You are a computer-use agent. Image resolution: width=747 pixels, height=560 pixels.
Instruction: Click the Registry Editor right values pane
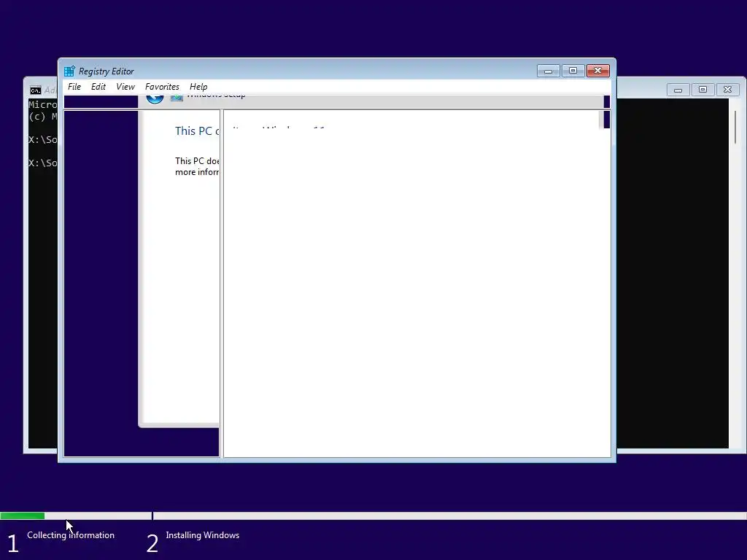[x=417, y=284]
